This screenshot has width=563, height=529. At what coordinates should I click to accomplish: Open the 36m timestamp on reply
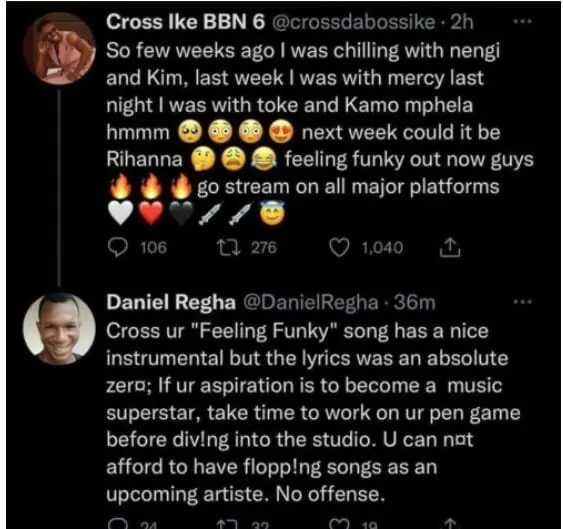pos(414,302)
